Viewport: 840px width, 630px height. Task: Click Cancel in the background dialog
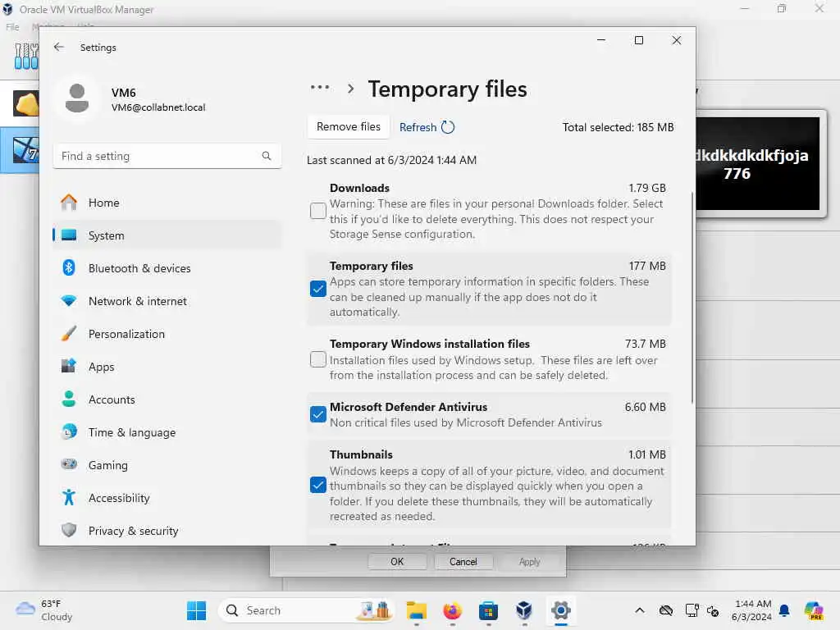pos(463,561)
